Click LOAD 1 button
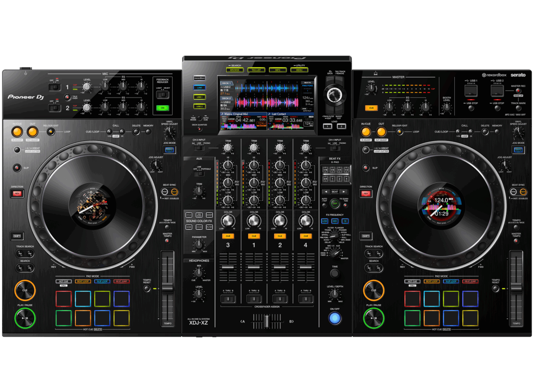This screenshot has height=392, width=534. tap(328, 126)
